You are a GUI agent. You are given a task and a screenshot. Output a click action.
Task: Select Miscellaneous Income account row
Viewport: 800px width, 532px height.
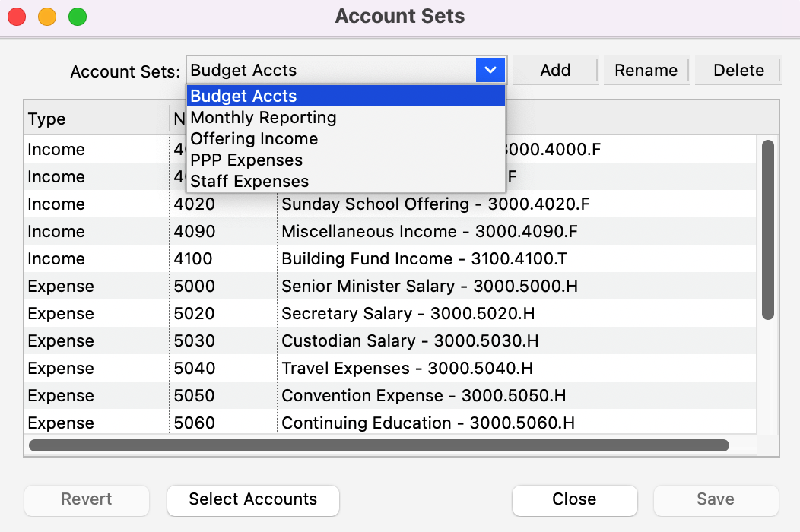pyautogui.click(x=429, y=232)
